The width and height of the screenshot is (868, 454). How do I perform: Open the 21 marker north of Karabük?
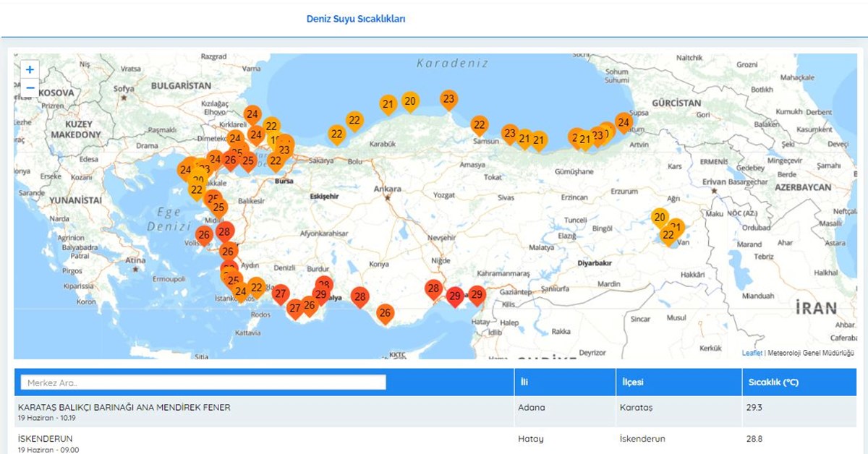388,105
